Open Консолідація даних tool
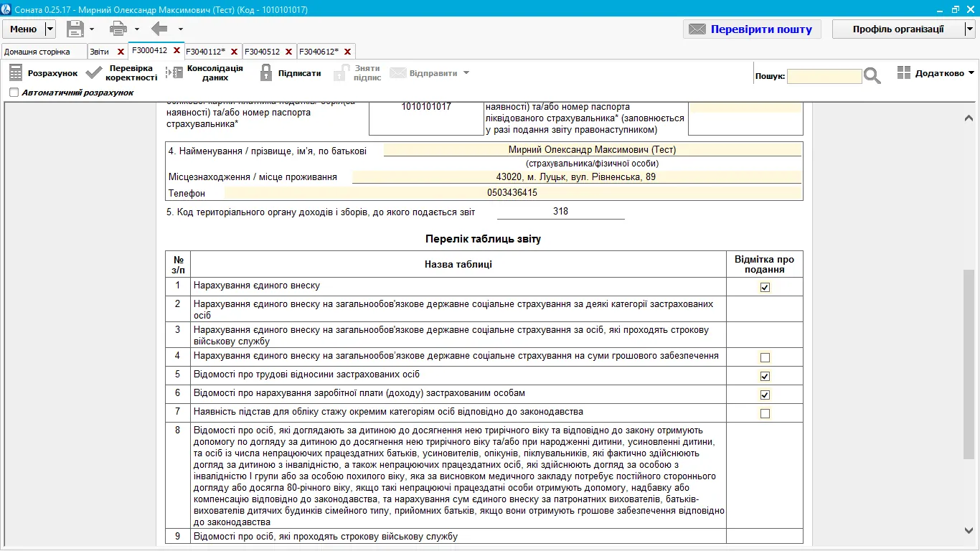This screenshot has height=551, width=980. pyautogui.click(x=204, y=73)
